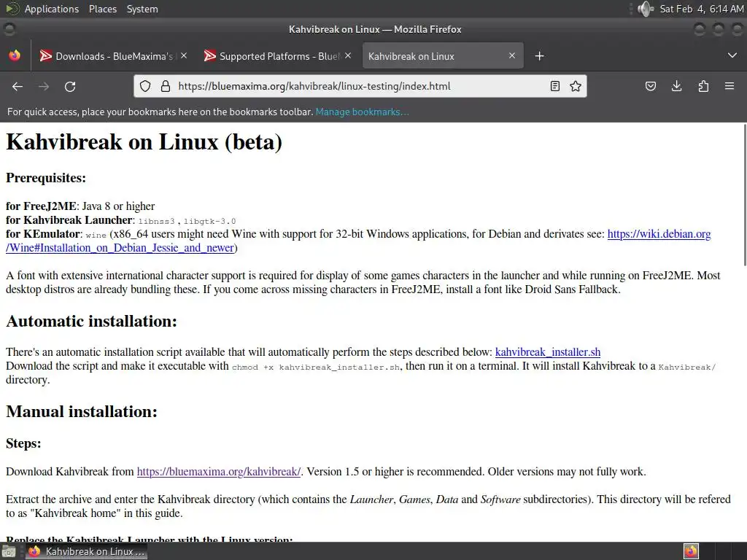Download kahvibreak_installer.sh link
The width and height of the screenshot is (747, 560).
[x=548, y=352]
